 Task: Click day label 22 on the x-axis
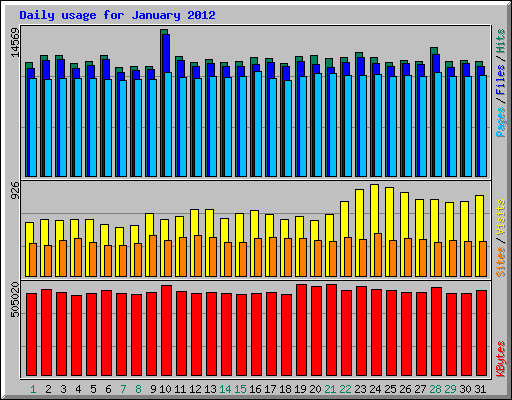[345, 389]
